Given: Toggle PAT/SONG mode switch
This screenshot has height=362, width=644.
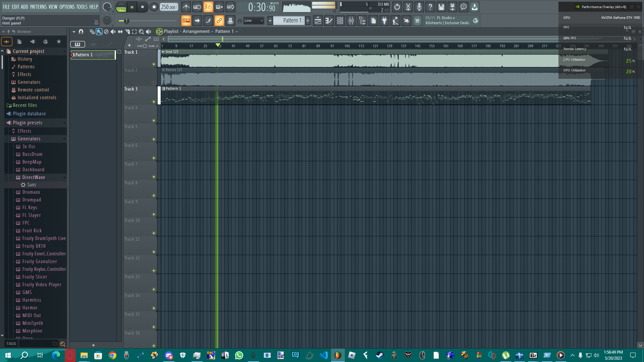Looking at the screenshot, I should tap(121, 7).
